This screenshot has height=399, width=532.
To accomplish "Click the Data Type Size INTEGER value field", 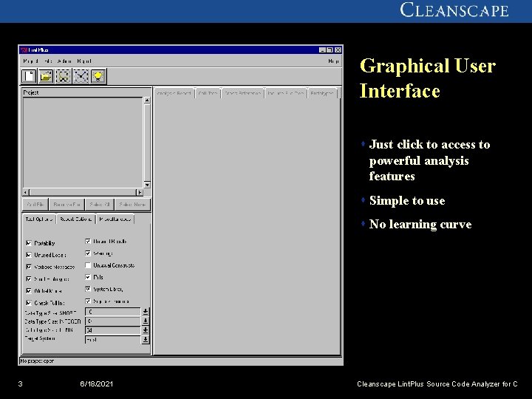I will [x=112, y=321].
